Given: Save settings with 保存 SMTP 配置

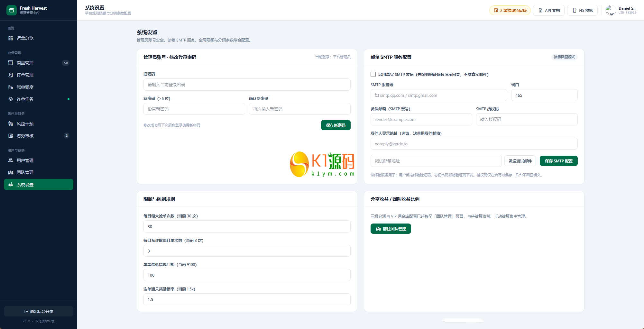Looking at the screenshot, I should [558, 161].
